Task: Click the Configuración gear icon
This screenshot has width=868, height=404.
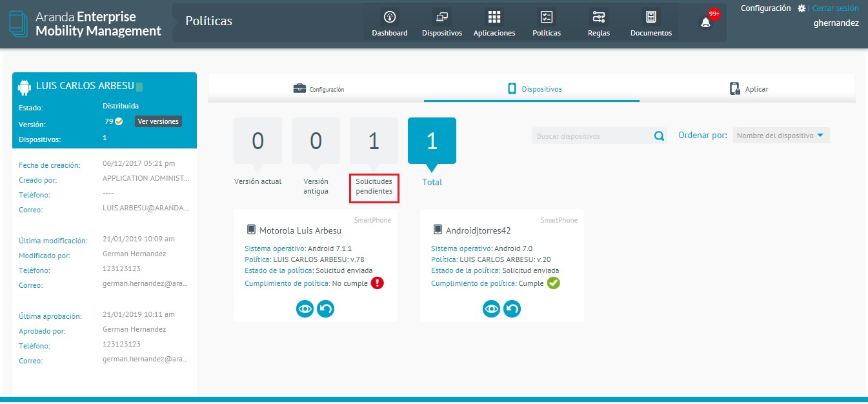Action: [802, 8]
